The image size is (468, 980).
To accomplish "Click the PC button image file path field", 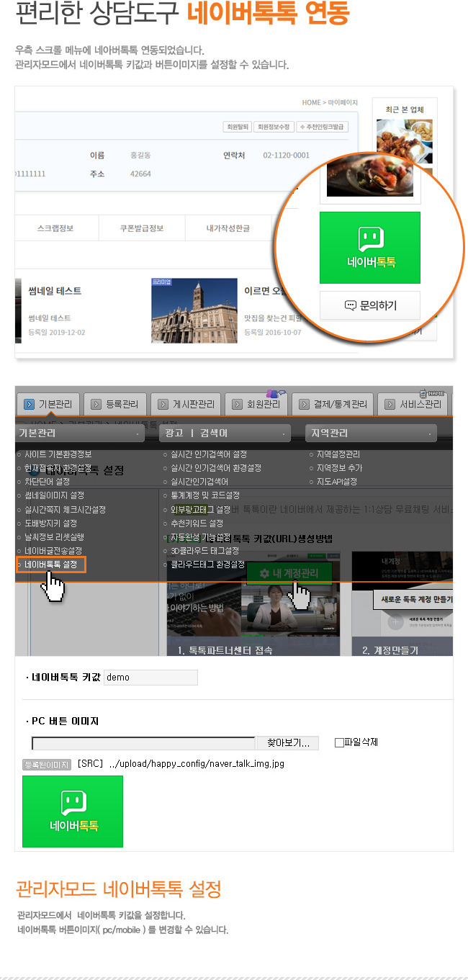I will click(143, 743).
